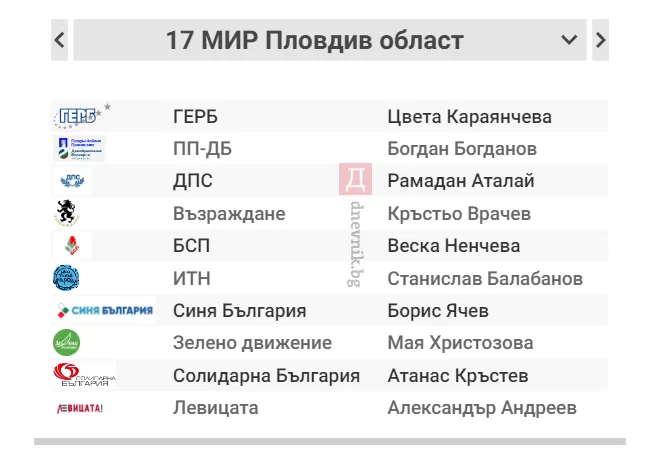Click the Синя България logo
Screen dimensions: 668x474
104,310
